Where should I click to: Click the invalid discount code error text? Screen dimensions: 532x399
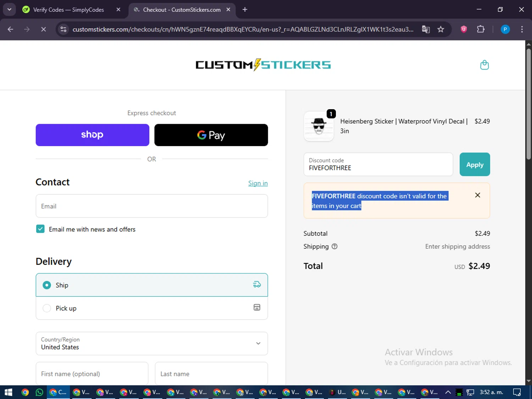(x=379, y=201)
